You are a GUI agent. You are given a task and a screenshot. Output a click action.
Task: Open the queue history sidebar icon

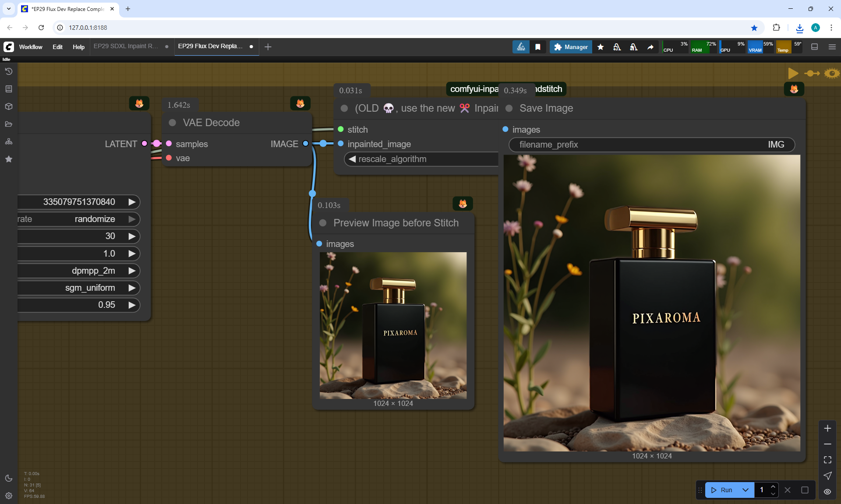click(9, 71)
